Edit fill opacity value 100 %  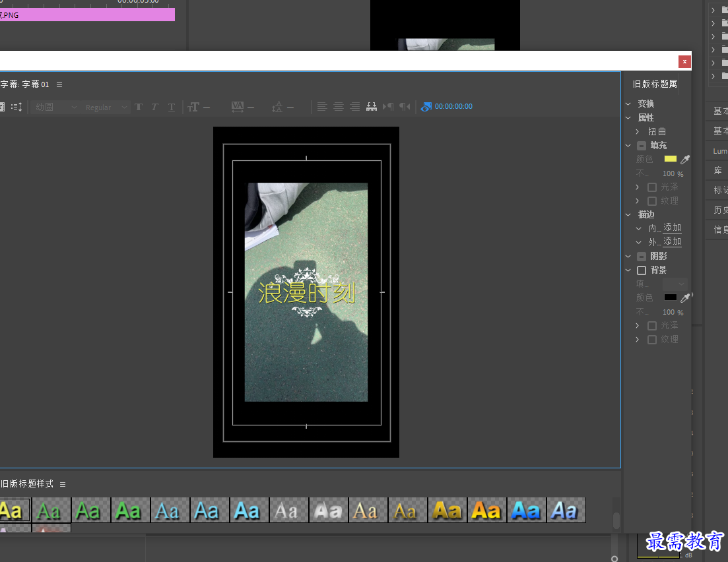[x=673, y=173]
